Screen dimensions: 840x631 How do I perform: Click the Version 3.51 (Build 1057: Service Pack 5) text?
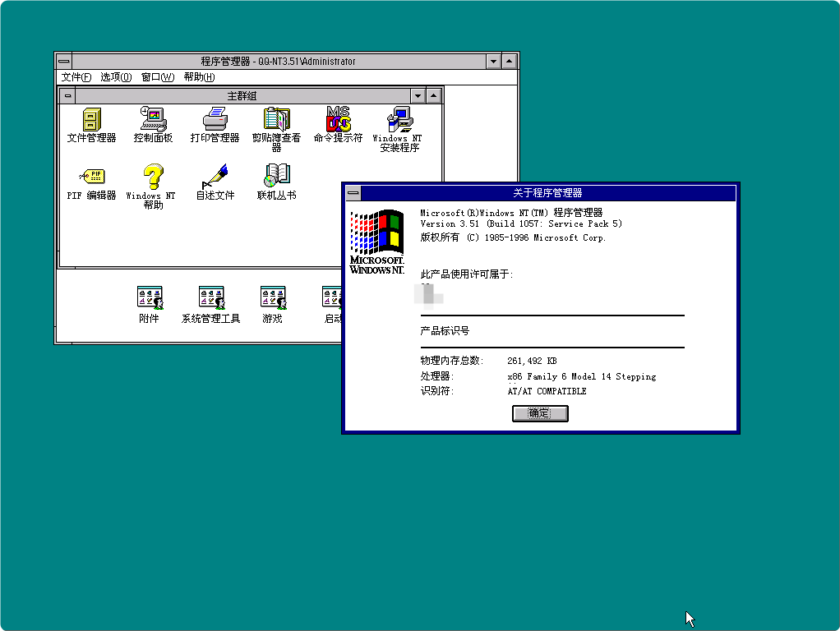tap(521, 224)
